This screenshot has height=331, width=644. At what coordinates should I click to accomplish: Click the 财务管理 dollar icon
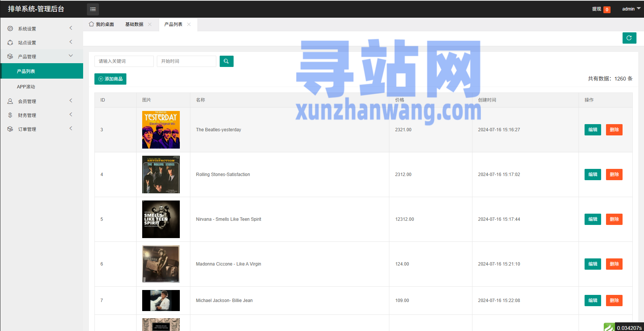click(10, 115)
